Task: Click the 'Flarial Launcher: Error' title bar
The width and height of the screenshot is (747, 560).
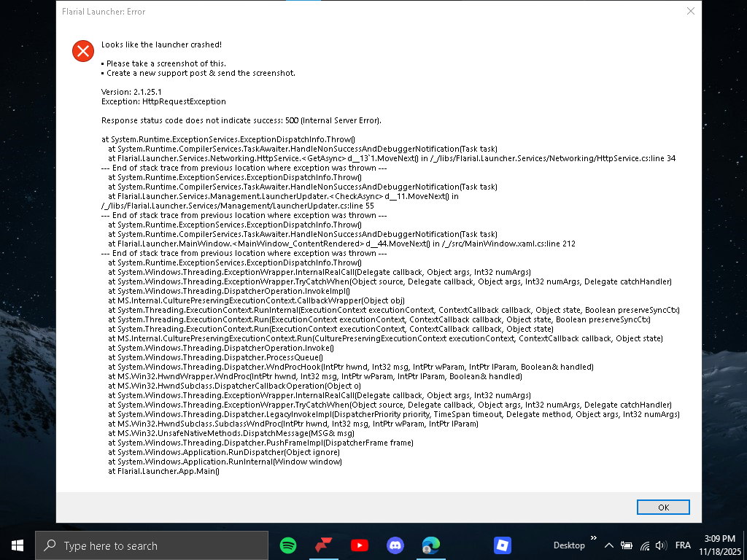Action: (104, 12)
